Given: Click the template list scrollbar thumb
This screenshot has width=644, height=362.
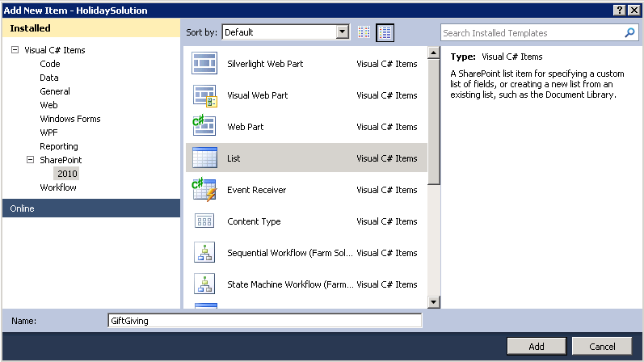Looking at the screenshot, I should pyautogui.click(x=433, y=122).
